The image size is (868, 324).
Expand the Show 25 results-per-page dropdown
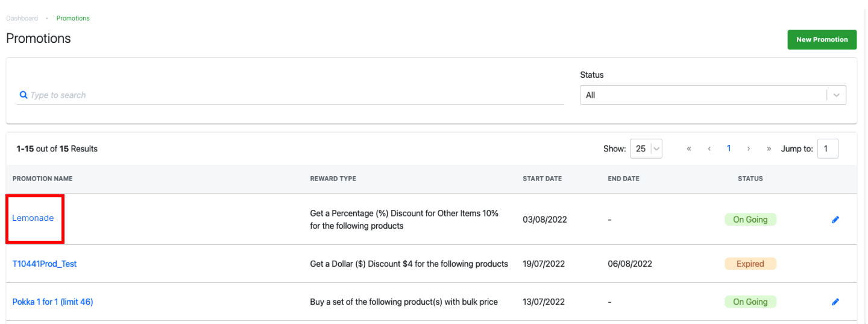point(646,148)
